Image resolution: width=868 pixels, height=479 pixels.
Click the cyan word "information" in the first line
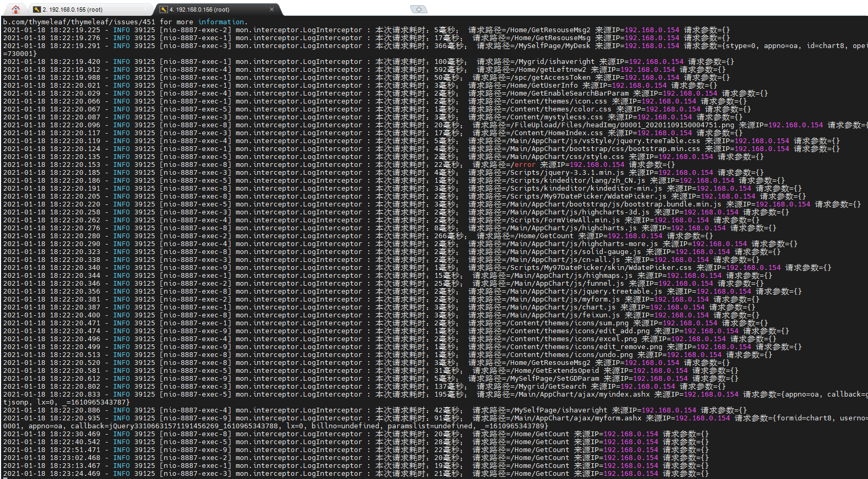pyautogui.click(x=221, y=22)
